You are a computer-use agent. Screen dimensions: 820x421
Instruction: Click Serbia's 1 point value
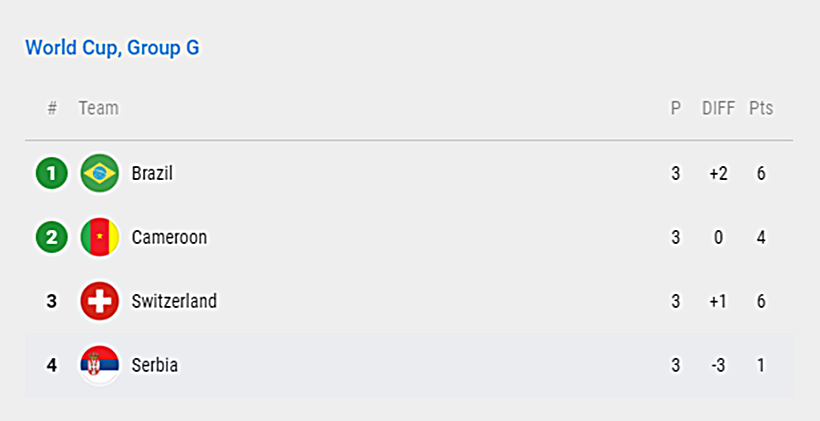pos(761,365)
